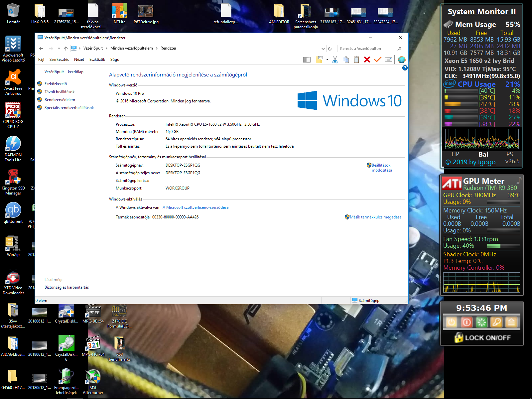532x399 pixels.
Task: Open the Microsoft szoftverlicenc-szerződése link
Action: (x=196, y=207)
